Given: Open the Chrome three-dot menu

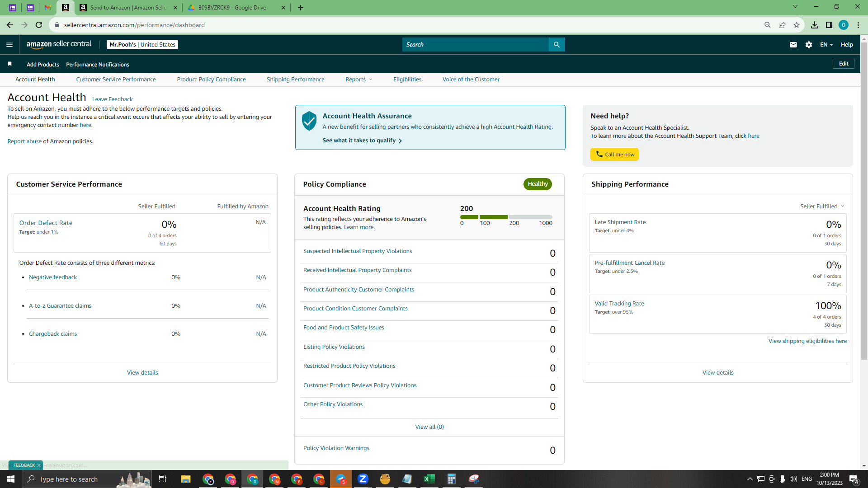Looking at the screenshot, I should click(x=858, y=25).
